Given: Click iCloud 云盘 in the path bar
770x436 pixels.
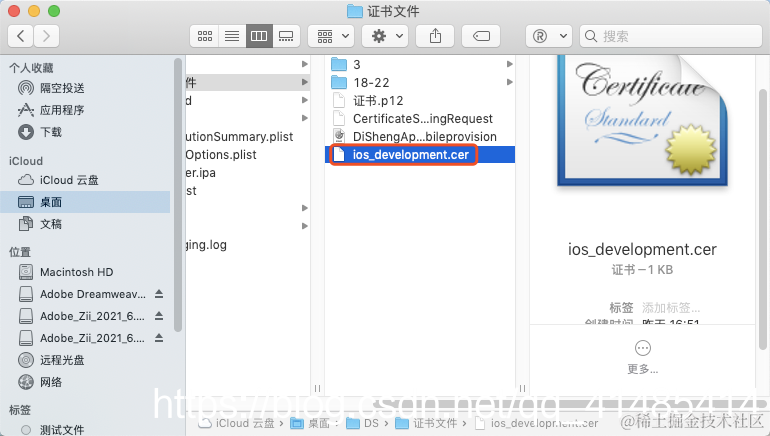Looking at the screenshot, I should 236,423.
